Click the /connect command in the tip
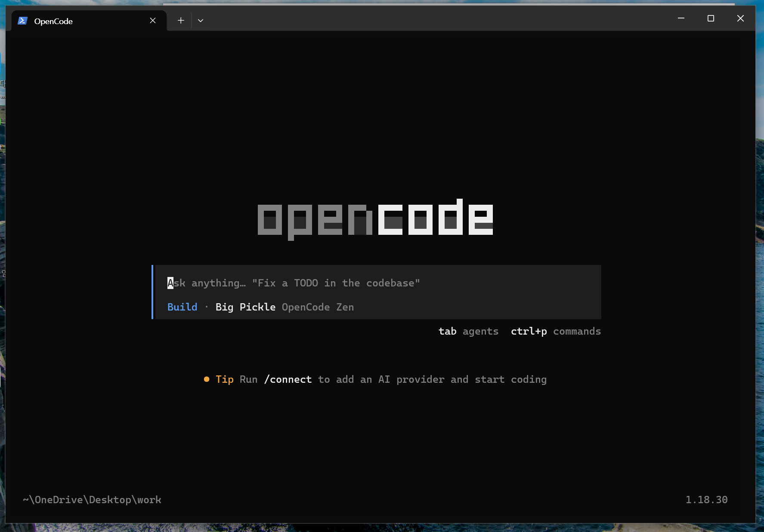Screen dimensions: 764x532 click(x=288, y=379)
